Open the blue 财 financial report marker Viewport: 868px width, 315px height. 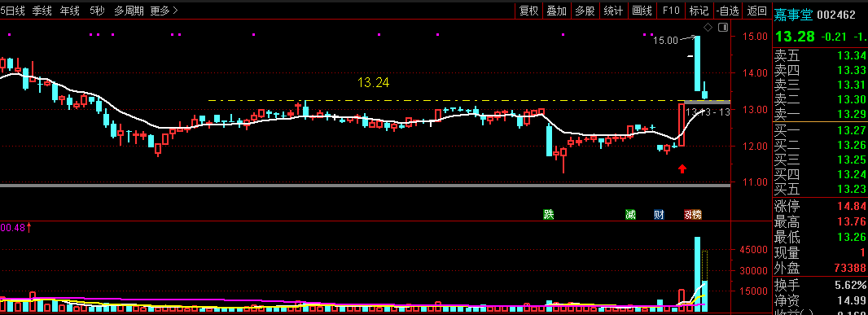[x=659, y=215]
